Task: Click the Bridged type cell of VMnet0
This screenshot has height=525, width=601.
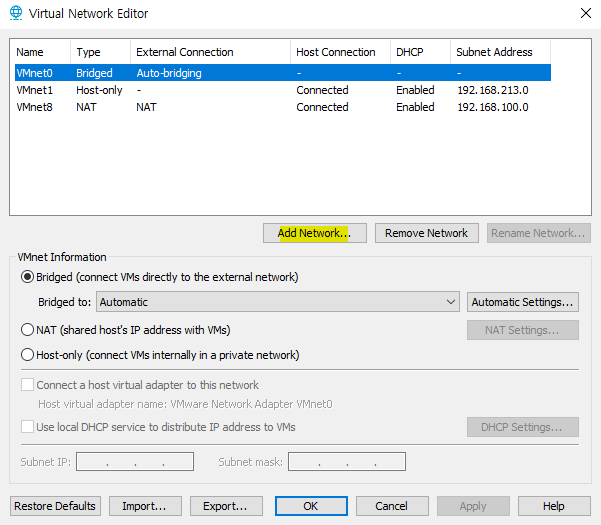Action: (94, 73)
